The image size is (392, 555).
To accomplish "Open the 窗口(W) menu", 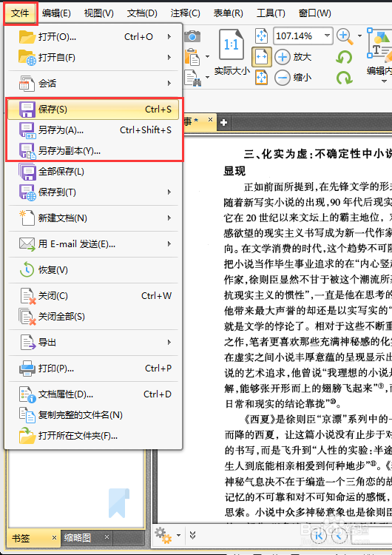I will click(314, 13).
